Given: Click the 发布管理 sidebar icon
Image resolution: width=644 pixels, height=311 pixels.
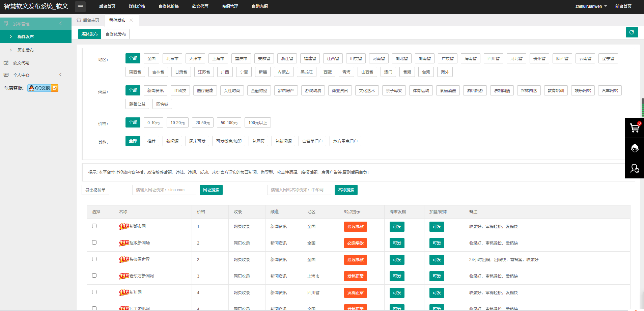Looking at the screenshot, I should pos(6,24).
